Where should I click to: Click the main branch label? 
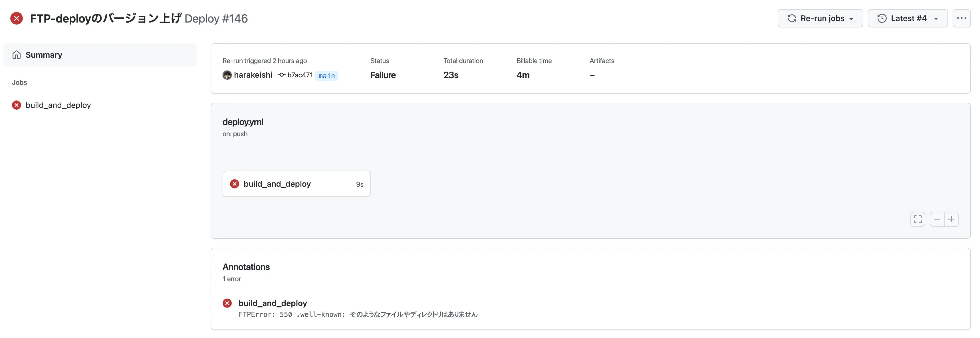[327, 75]
